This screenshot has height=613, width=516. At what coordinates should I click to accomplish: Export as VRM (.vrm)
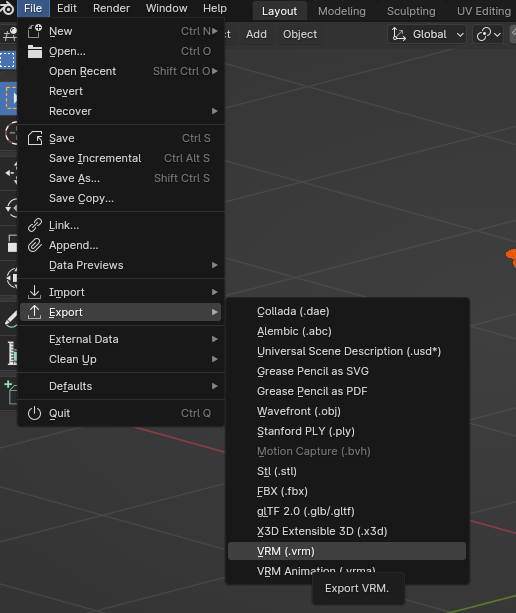click(347, 551)
